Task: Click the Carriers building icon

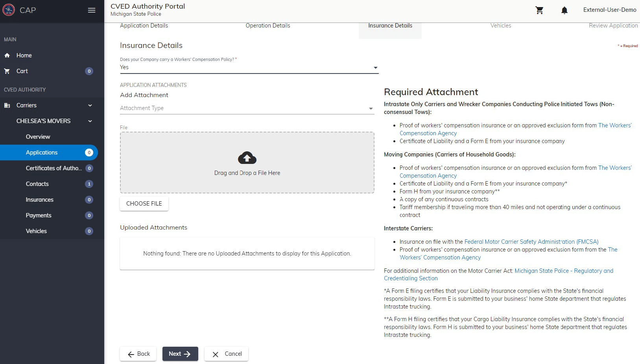Action: point(7,105)
